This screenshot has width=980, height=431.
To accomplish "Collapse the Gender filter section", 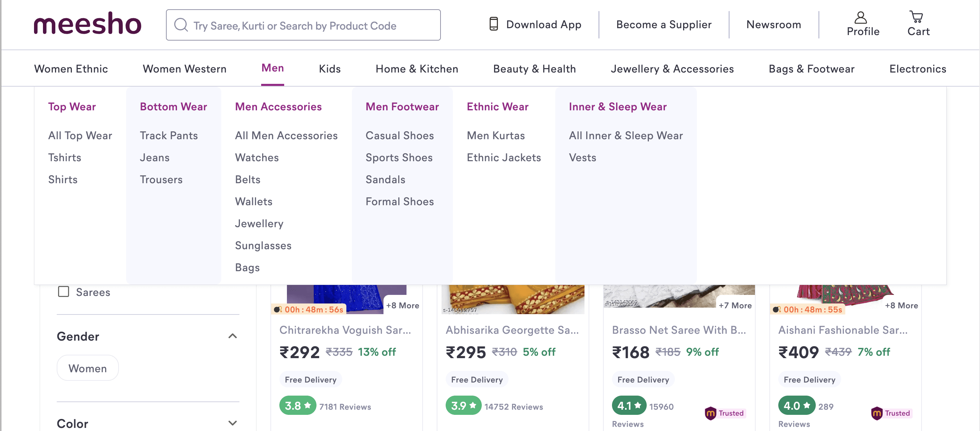I will tap(232, 336).
